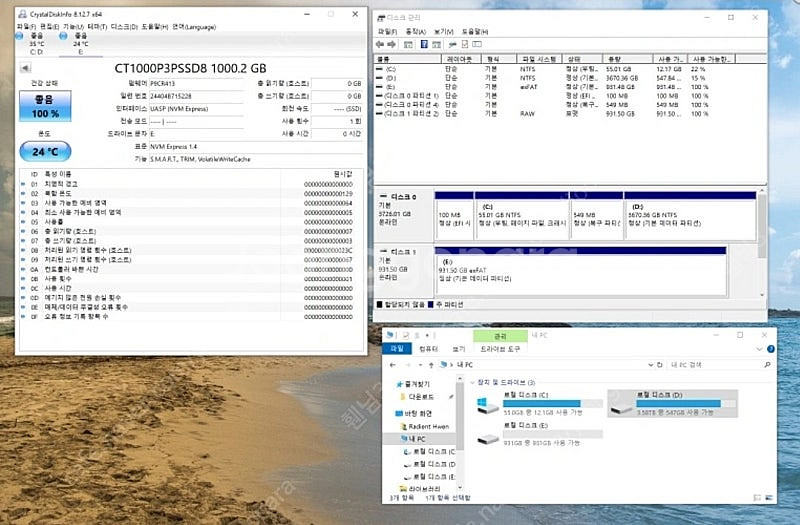The height and width of the screenshot is (525, 800).
Task: Click the interface field UASP (NVM Express)
Action: pyautogui.click(x=196, y=109)
